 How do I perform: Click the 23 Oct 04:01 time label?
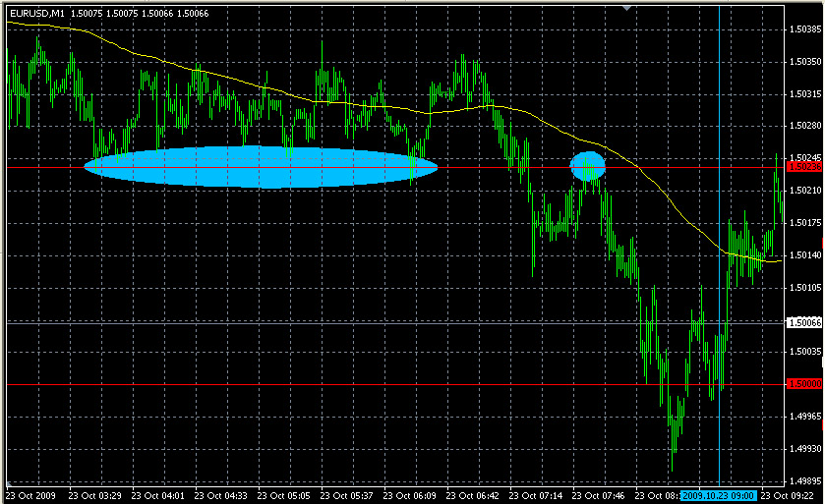pos(159,495)
